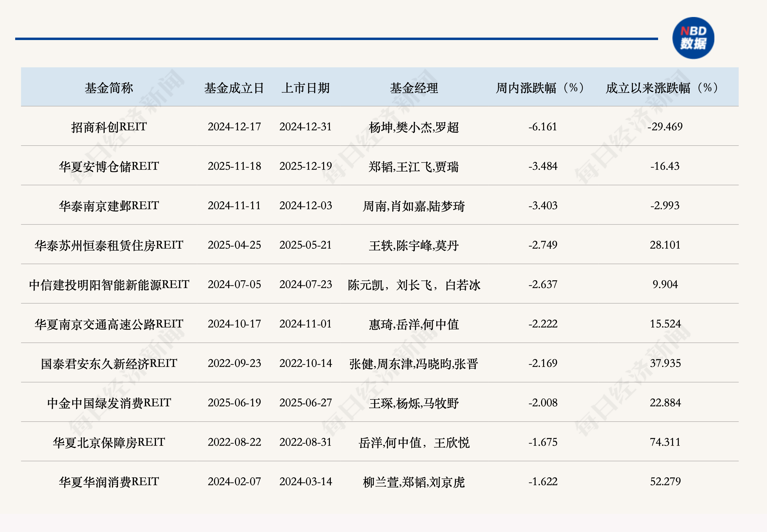Click the 基金成立日 column header
The width and height of the screenshot is (767, 532).
[234, 88]
